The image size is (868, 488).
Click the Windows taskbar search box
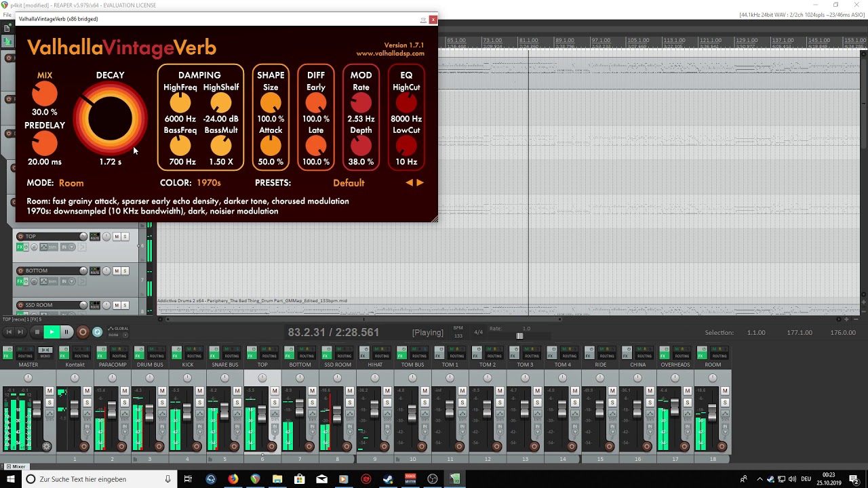click(100, 479)
